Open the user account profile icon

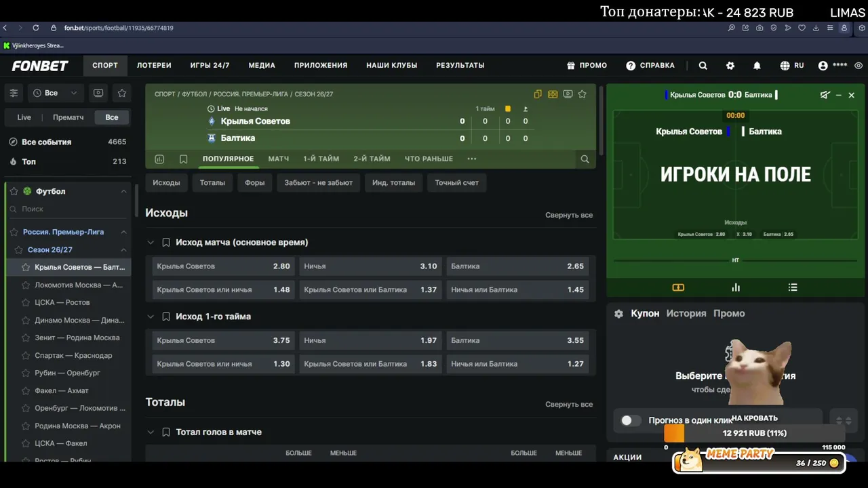click(823, 66)
